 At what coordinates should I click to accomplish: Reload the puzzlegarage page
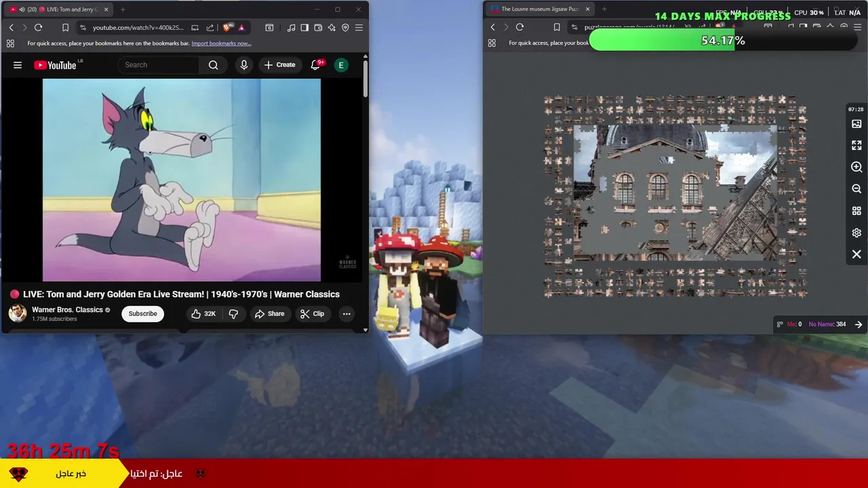coord(519,27)
